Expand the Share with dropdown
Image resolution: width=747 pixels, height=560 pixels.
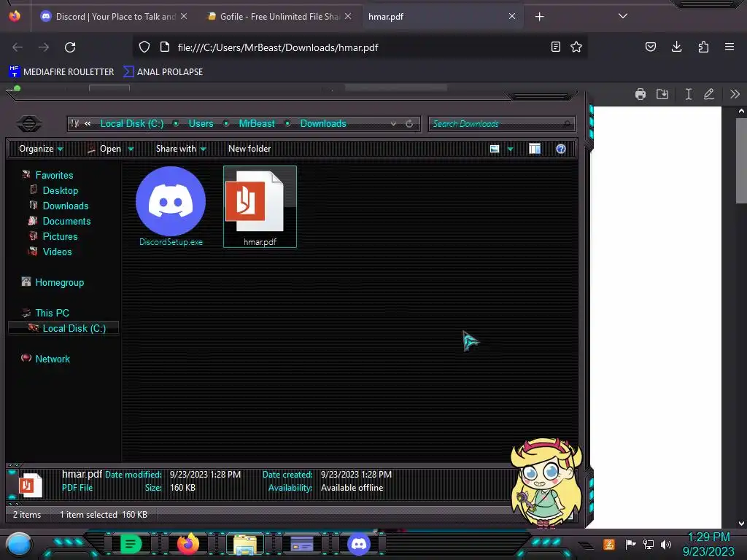click(181, 149)
